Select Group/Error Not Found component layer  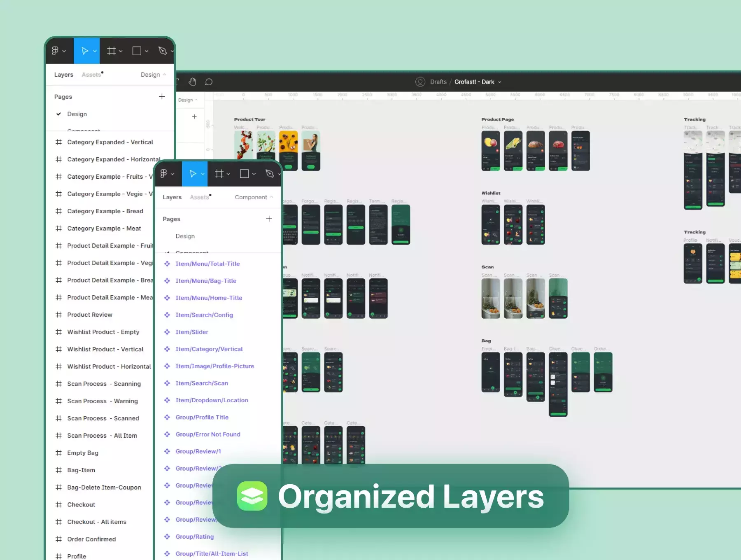[x=208, y=434]
